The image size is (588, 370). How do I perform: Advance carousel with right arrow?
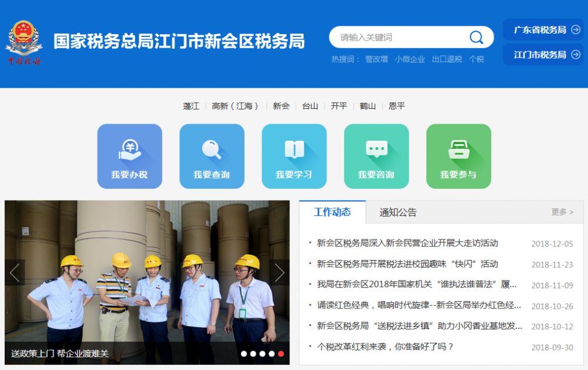(279, 272)
